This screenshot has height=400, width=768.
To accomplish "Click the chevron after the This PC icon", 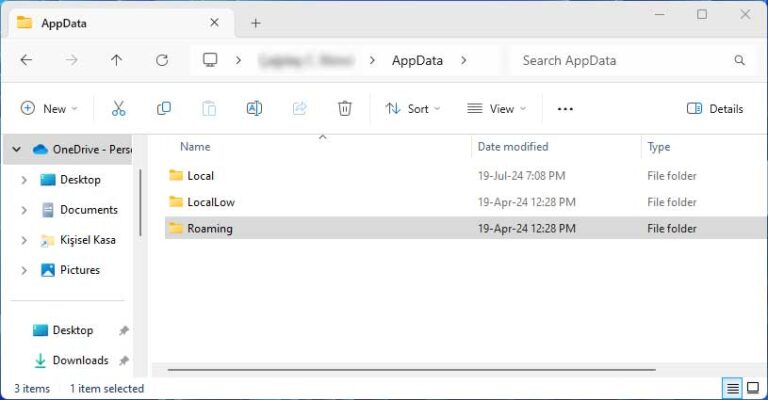I will tap(239, 60).
